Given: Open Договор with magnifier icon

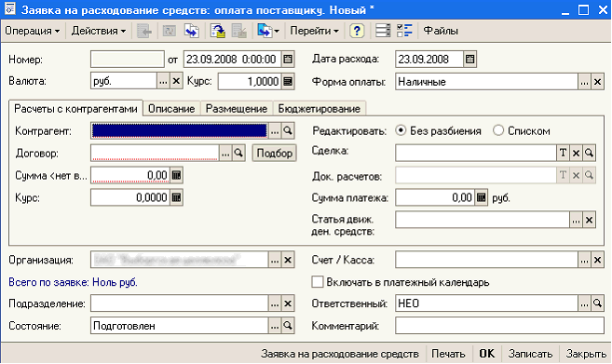Looking at the screenshot, I should coord(238,153).
